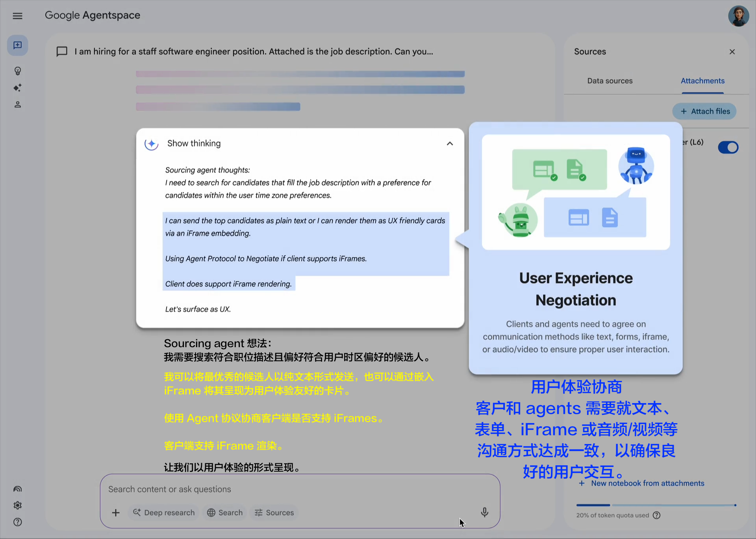Click the plus add icon in prompt box
The image size is (756, 539).
click(x=115, y=513)
